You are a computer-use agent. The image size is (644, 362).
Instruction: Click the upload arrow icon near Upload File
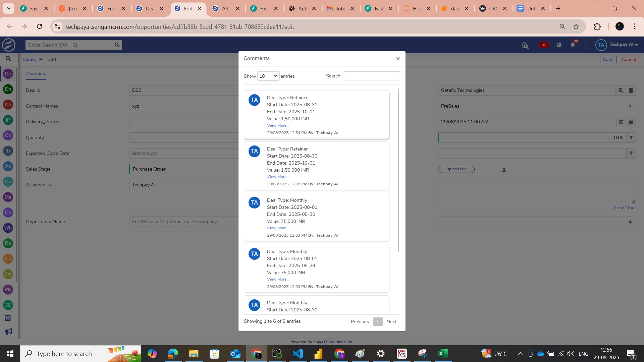504,170
